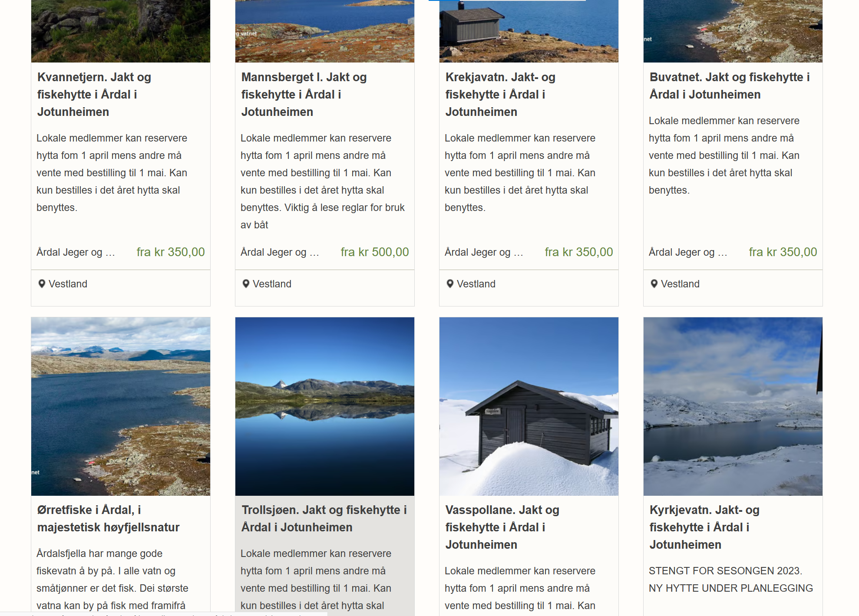Click the snowy Vasspollane cabin photo

point(529,406)
